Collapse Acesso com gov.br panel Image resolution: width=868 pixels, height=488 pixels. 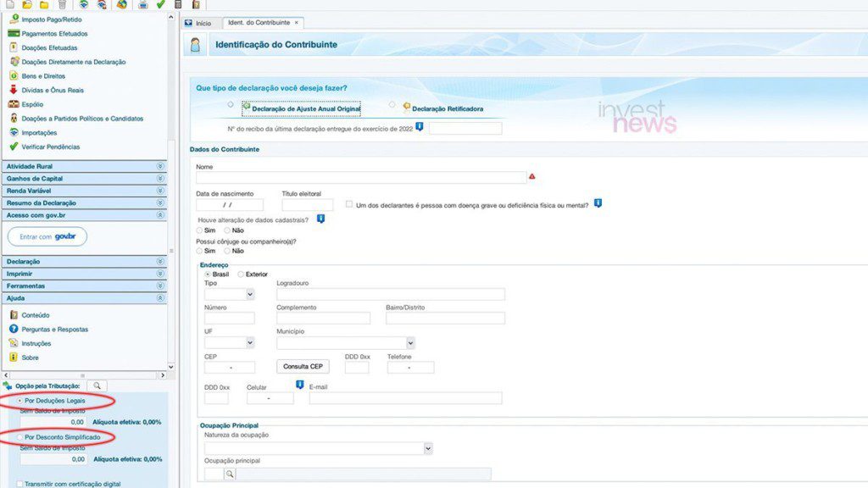tap(160, 215)
